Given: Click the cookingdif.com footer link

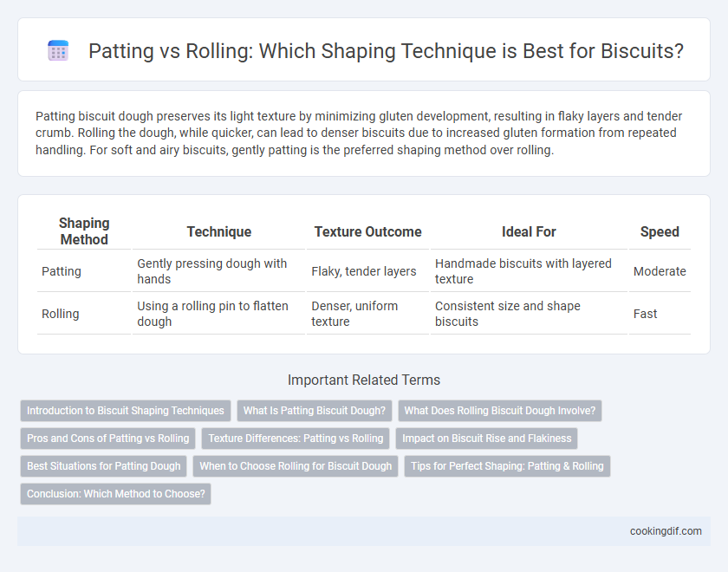Looking at the screenshot, I should coord(666,531).
